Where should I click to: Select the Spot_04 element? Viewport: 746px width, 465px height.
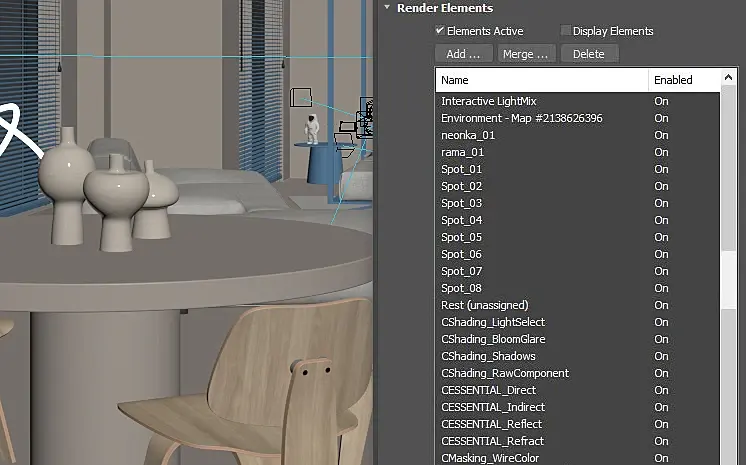point(578,220)
